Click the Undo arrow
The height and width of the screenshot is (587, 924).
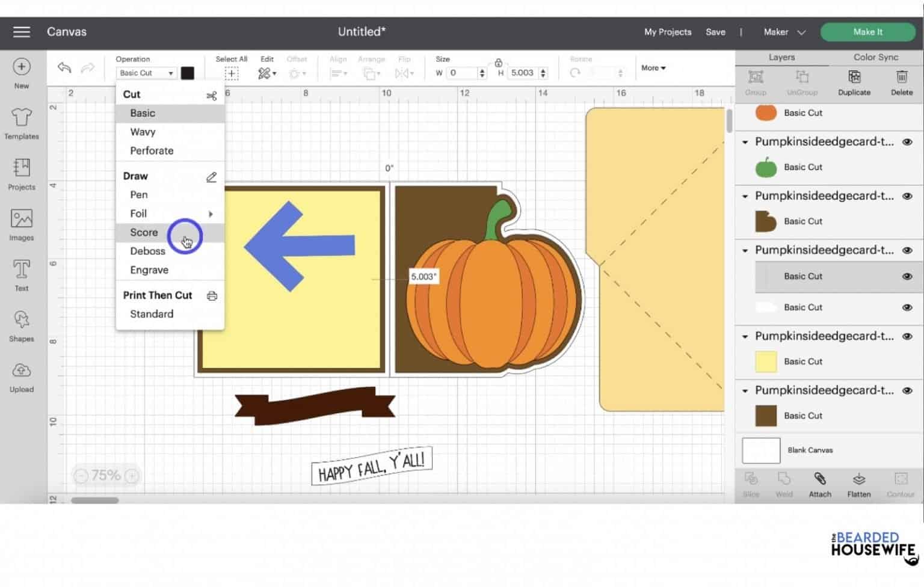[63, 68]
